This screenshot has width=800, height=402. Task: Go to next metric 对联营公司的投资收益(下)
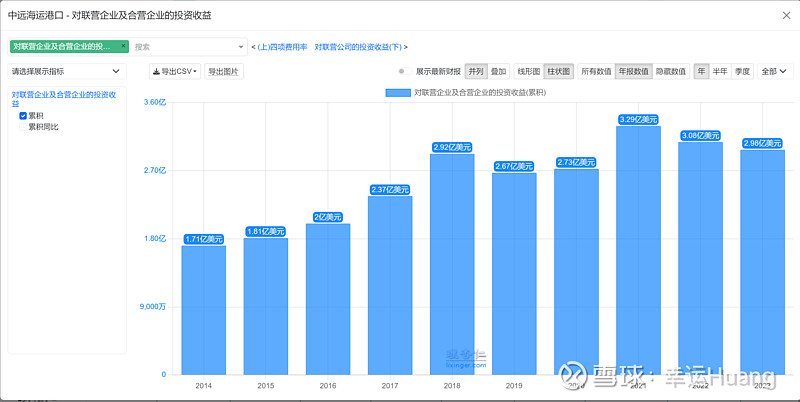tap(358, 47)
